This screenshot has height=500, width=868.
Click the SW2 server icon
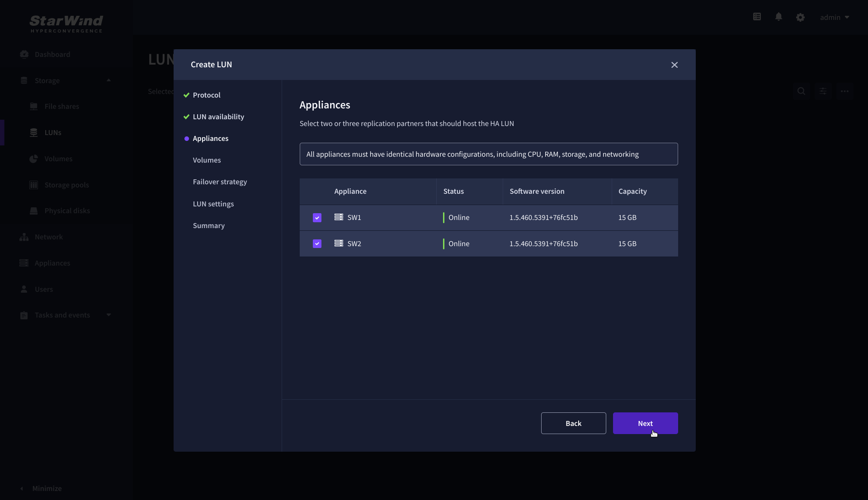pyautogui.click(x=339, y=243)
